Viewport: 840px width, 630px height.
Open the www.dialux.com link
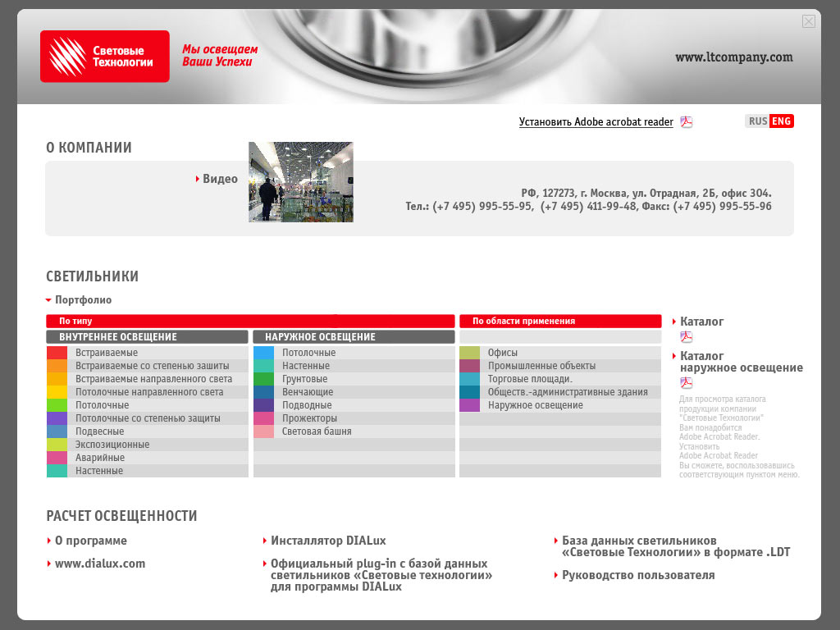[x=99, y=564]
